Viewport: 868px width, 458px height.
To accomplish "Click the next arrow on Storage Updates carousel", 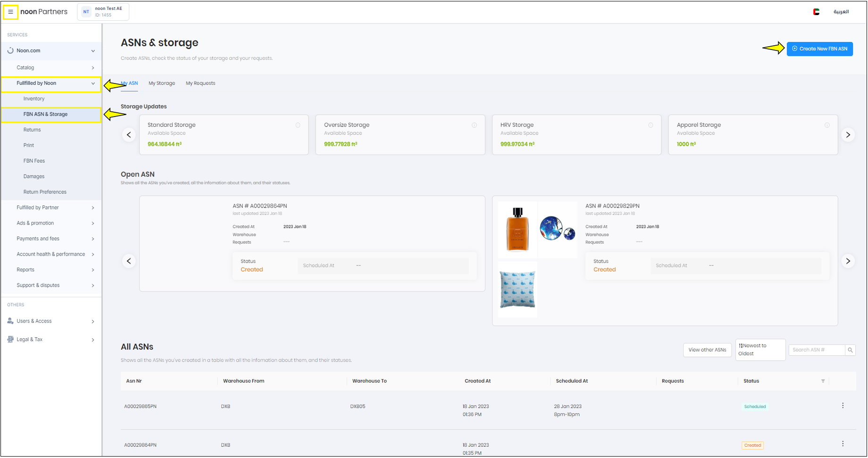I will click(848, 134).
